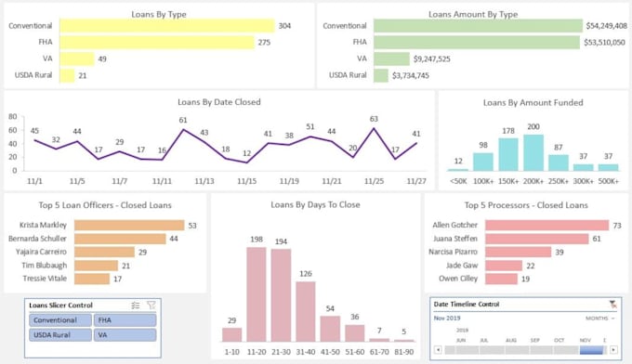This screenshot has height=364, width=632.
Task: Click the Loans By Date Closed title
Action: (219, 102)
